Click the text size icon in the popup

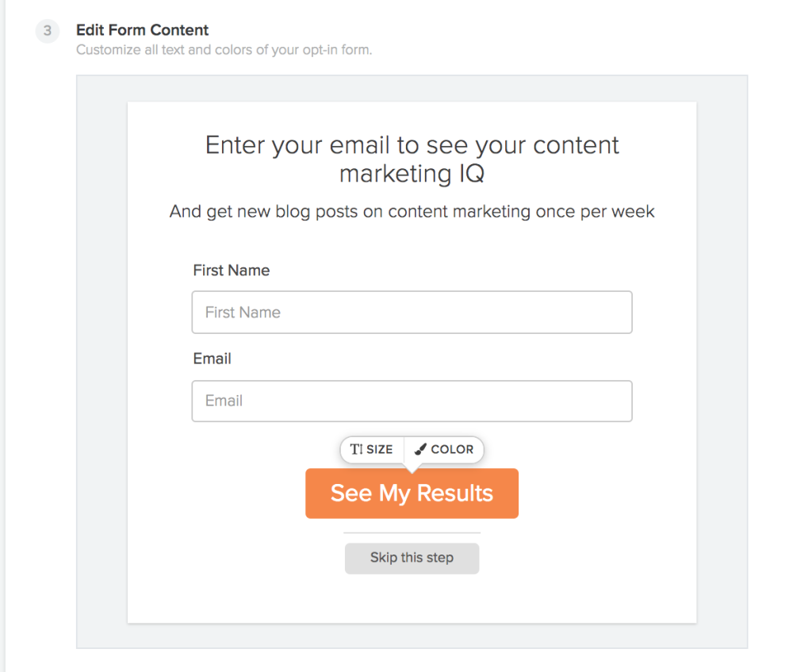356,449
